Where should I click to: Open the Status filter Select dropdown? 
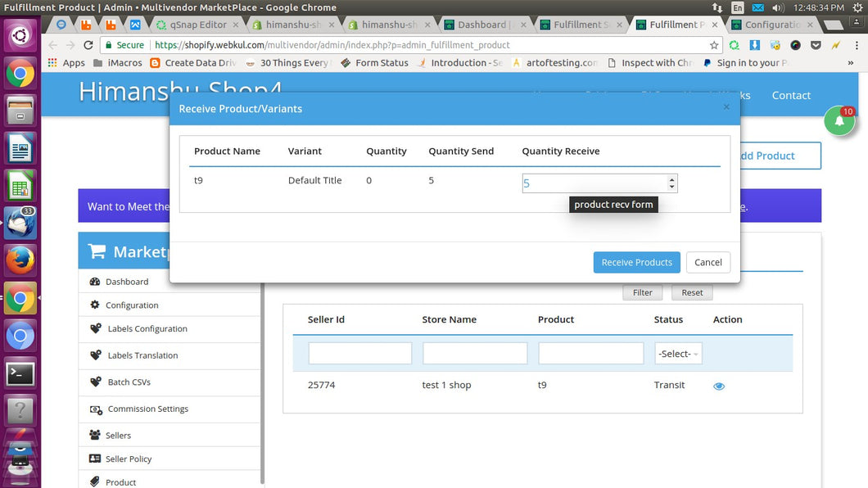pos(678,354)
